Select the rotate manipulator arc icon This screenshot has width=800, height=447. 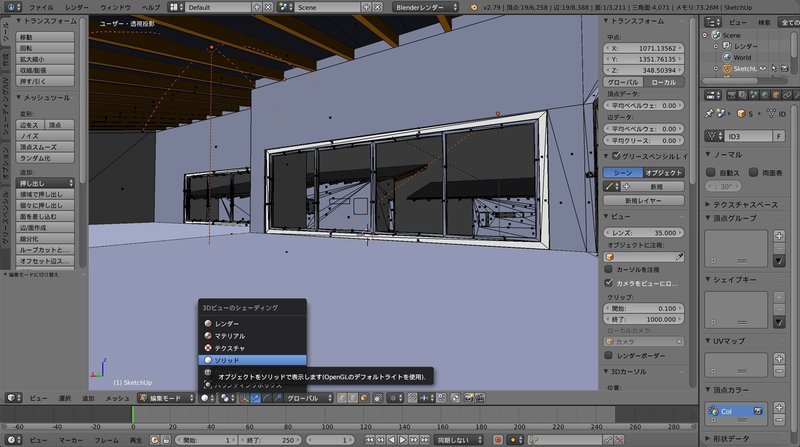(267, 398)
